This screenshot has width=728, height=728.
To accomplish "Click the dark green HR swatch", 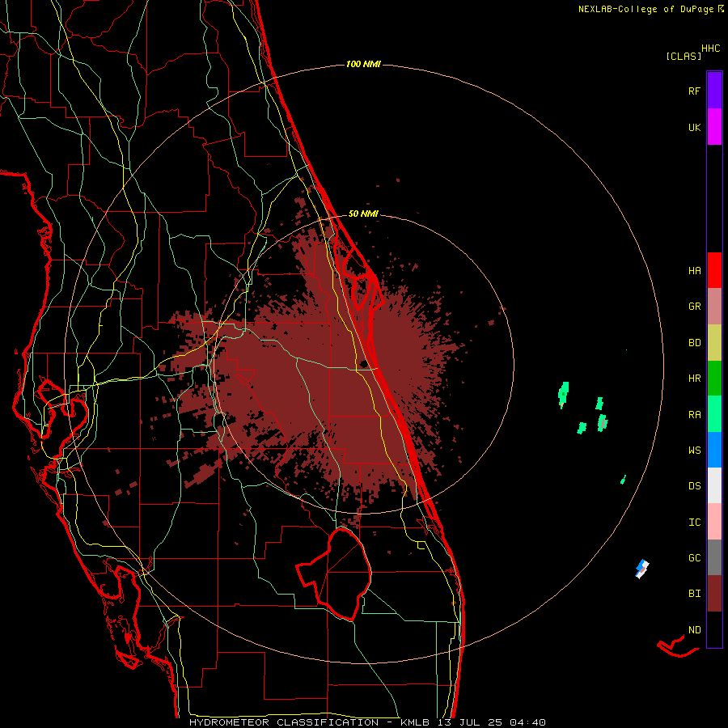I will pyautogui.click(x=714, y=379).
